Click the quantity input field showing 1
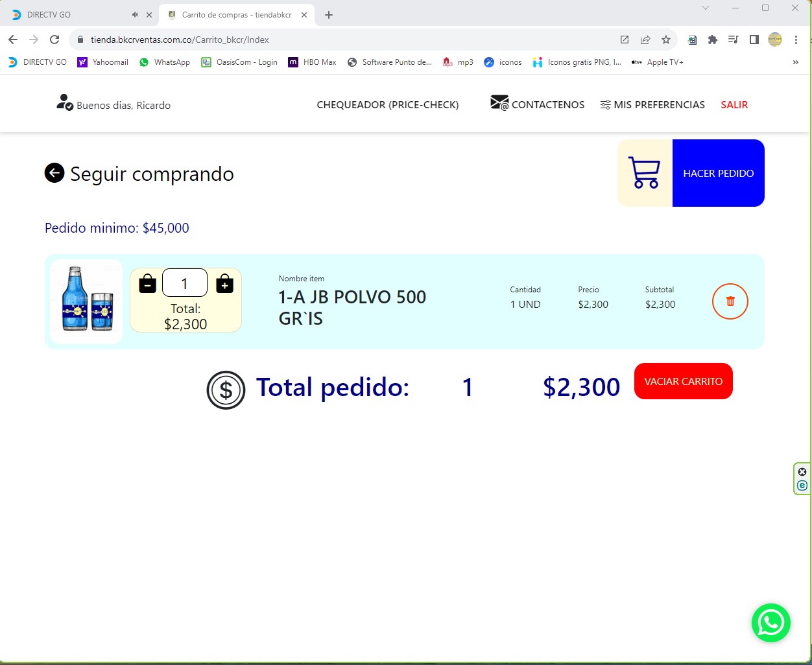812x665 pixels. point(185,283)
